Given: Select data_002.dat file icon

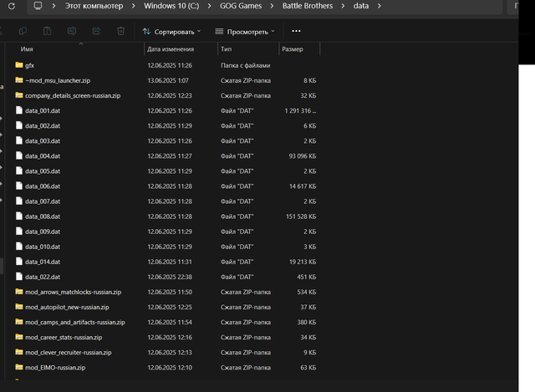Looking at the screenshot, I should 19,125.
